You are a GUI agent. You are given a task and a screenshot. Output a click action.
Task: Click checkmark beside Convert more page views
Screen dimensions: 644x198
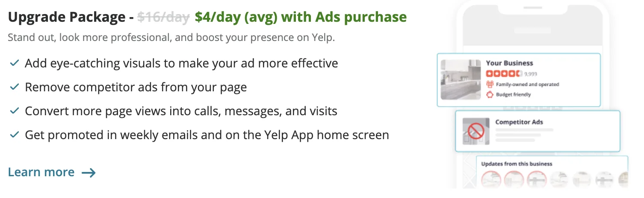[14, 111]
